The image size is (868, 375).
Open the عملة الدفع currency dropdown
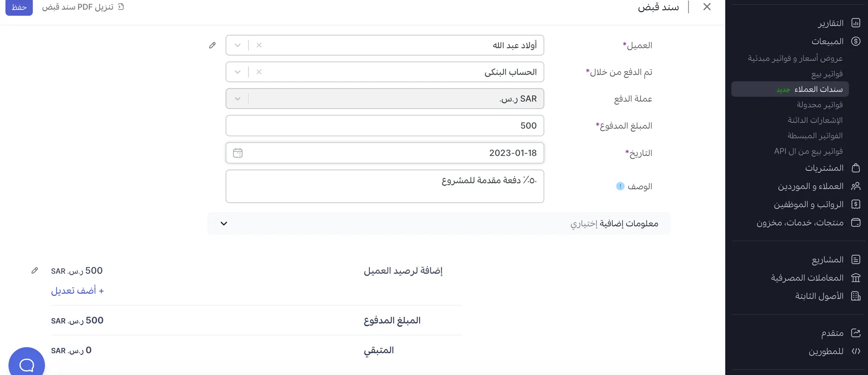pyautogui.click(x=237, y=98)
